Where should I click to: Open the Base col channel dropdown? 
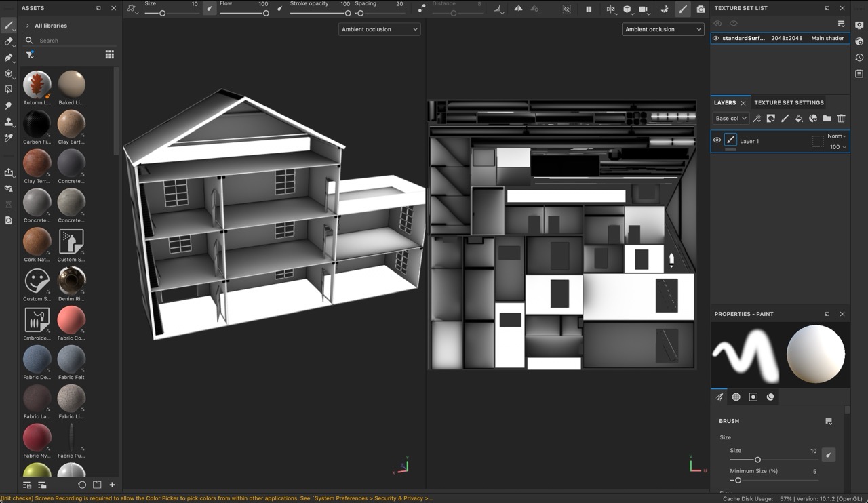coord(730,118)
